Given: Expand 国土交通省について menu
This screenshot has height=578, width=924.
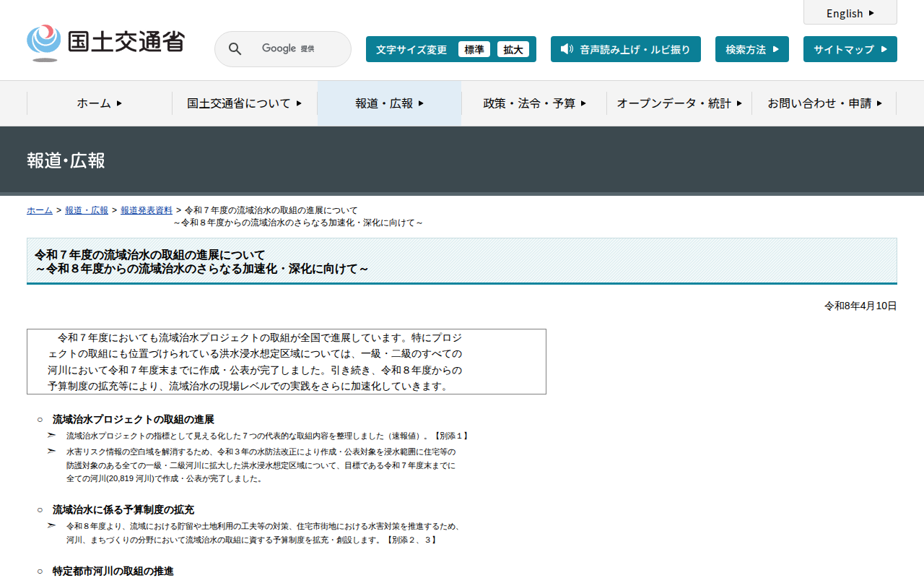Looking at the screenshot, I should point(245,103).
